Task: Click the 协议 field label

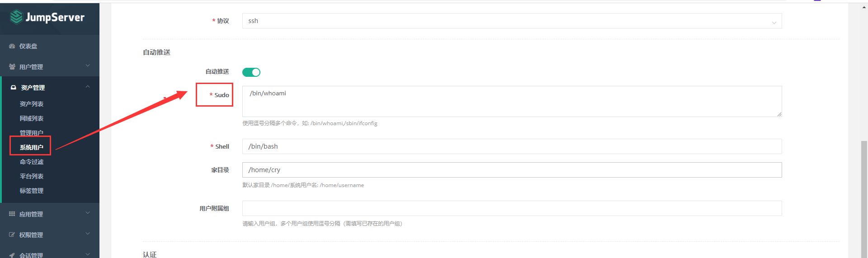Action: (x=223, y=21)
